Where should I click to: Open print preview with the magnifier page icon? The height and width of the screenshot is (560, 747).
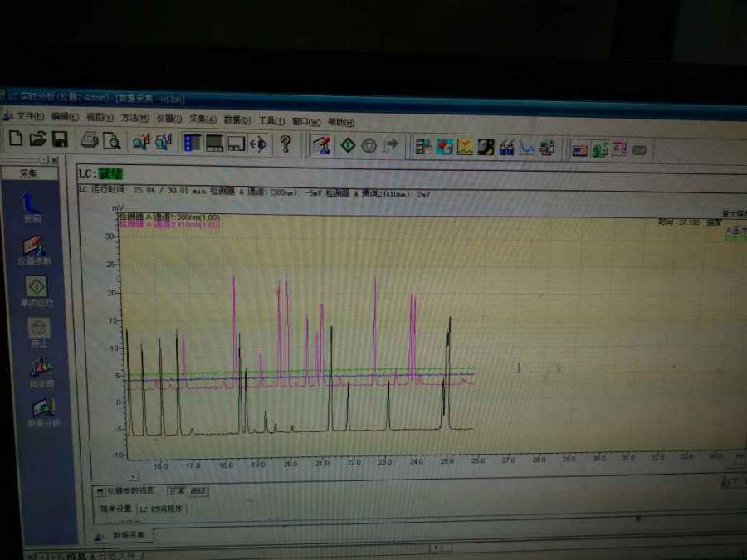[x=112, y=141]
